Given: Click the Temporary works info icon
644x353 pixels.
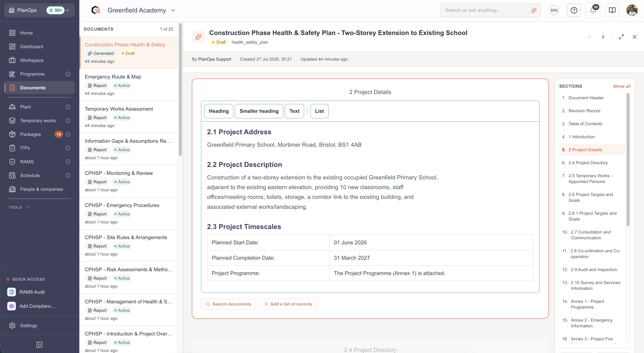Looking at the screenshot, I should click(x=68, y=121).
